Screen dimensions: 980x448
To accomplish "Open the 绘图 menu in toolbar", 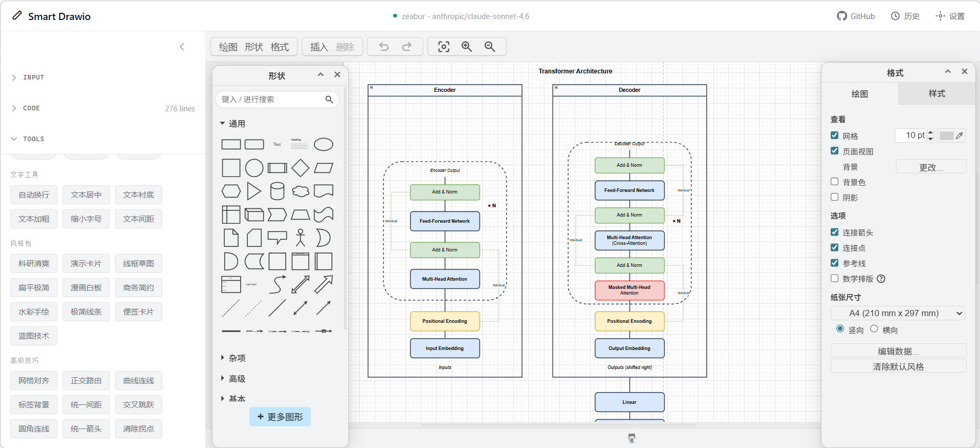I will tap(228, 47).
